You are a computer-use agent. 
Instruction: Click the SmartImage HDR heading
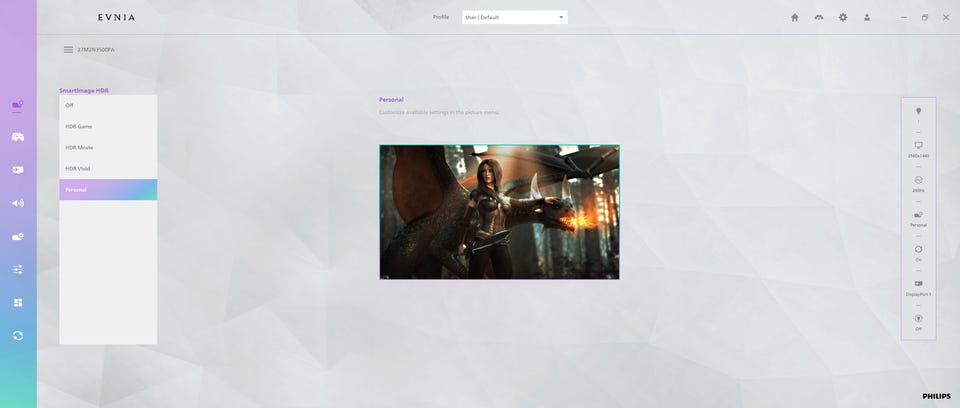pos(84,91)
